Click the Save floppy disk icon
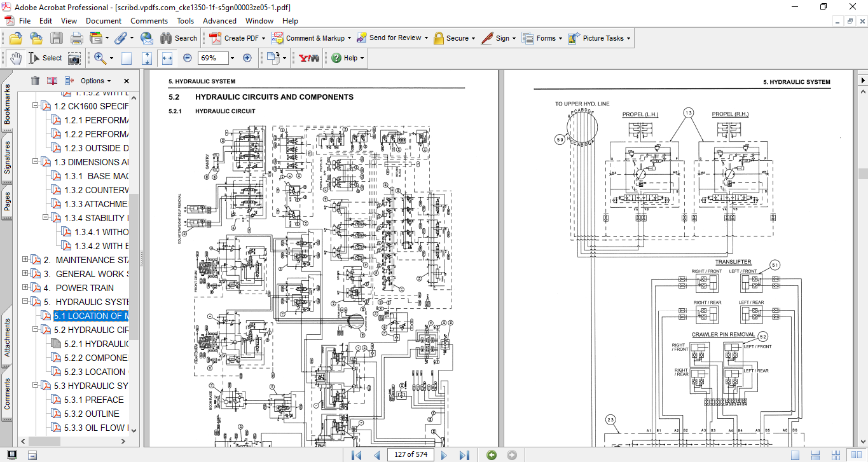868x462 pixels. click(57, 38)
